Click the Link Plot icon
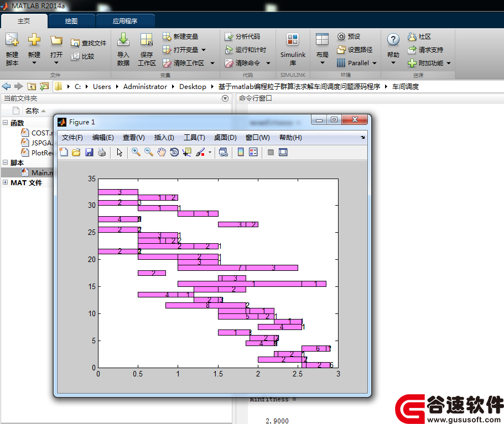The width and height of the screenshot is (504, 424). [x=224, y=152]
